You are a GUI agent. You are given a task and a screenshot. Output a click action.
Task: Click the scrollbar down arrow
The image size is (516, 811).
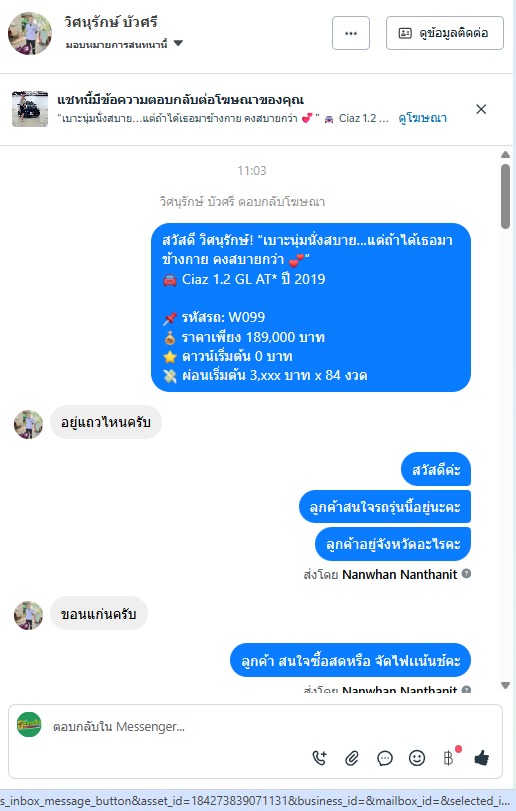click(x=506, y=685)
